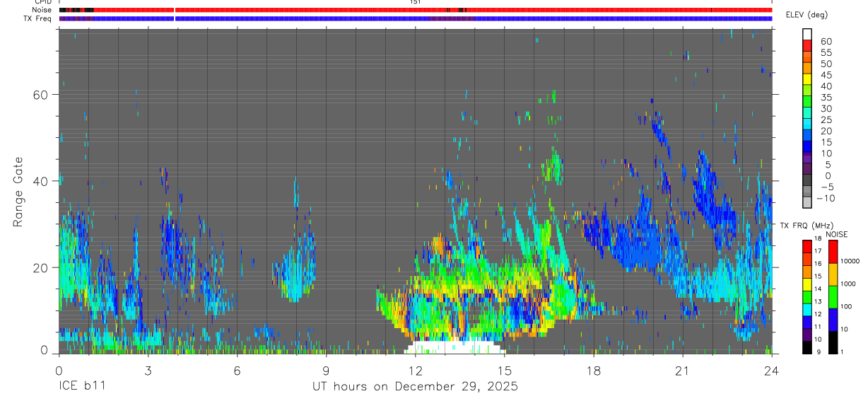Click TX FRQ scale label '18'

click(816, 240)
